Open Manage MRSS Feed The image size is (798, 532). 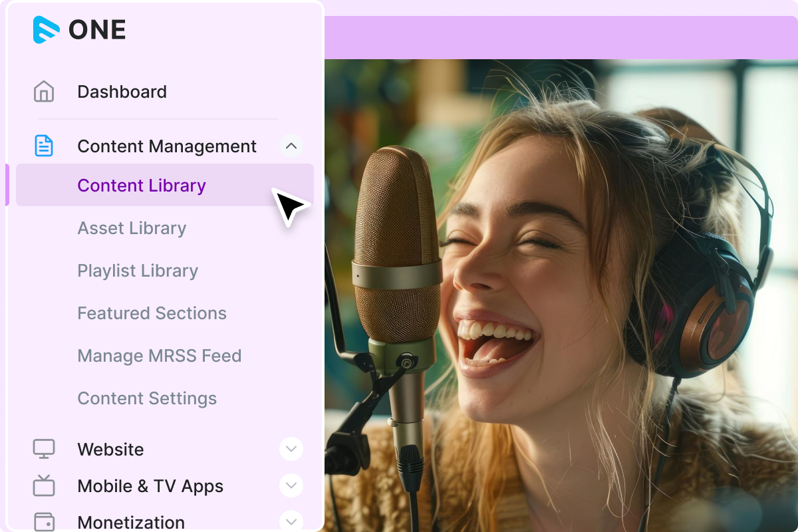(160, 356)
